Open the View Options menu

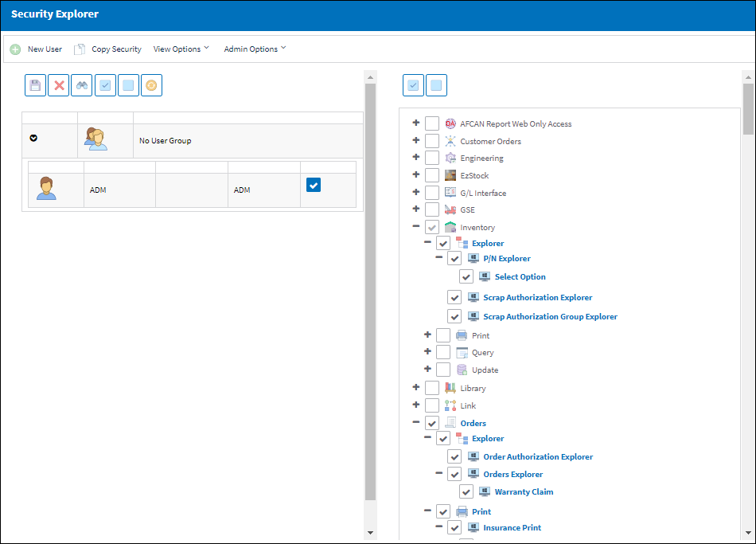pos(181,49)
